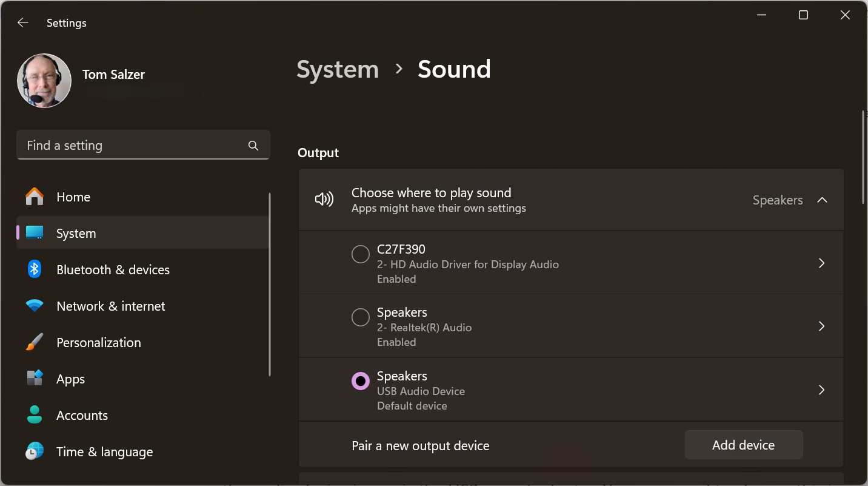Image resolution: width=868 pixels, height=486 pixels.
Task: Click the Time & language globe icon
Action: tap(35, 451)
